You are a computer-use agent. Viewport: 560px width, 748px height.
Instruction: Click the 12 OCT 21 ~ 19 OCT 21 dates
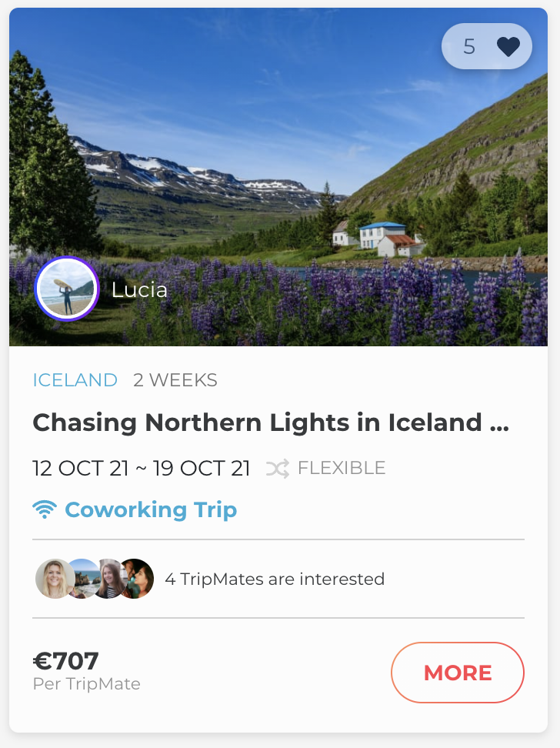[142, 468]
